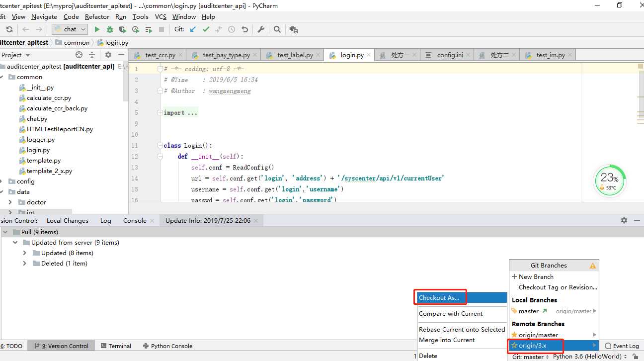Click the locate target icon in Project panel

[79, 55]
